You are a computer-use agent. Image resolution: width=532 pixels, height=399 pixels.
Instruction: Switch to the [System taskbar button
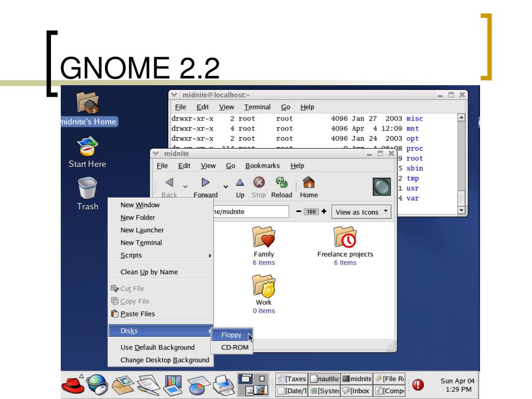(324, 391)
